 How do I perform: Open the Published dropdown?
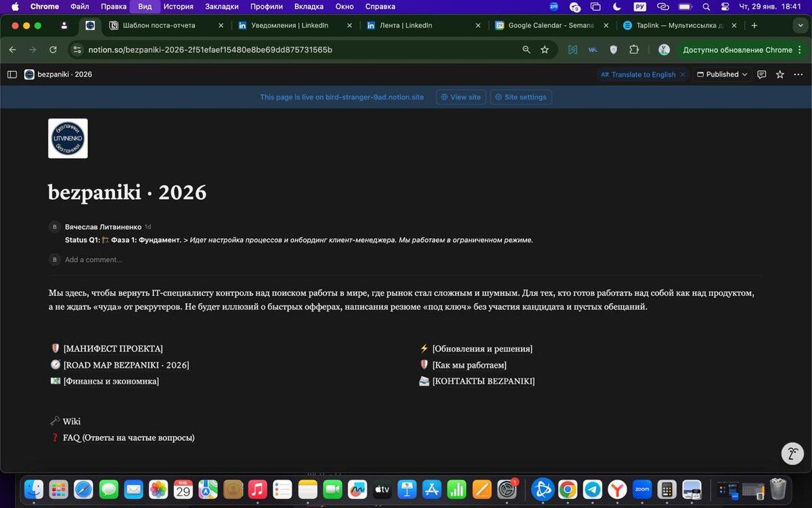click(721, 75)
